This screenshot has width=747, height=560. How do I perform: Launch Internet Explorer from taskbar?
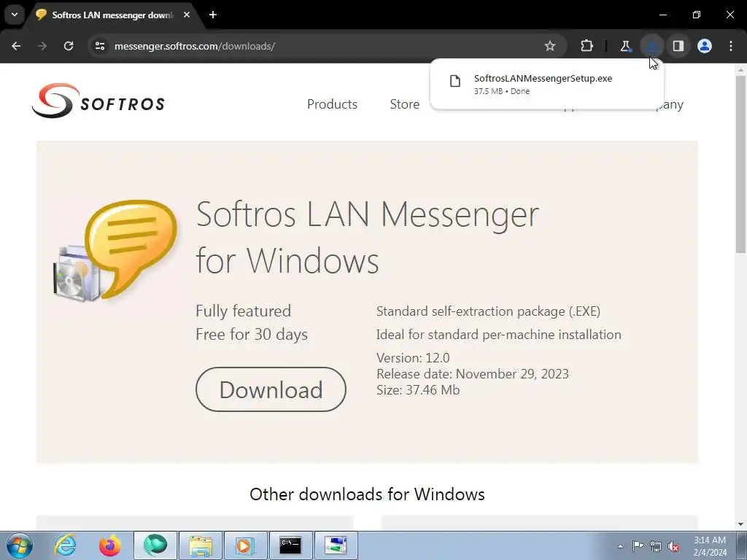pyautogui.click(x=65, y=545)
